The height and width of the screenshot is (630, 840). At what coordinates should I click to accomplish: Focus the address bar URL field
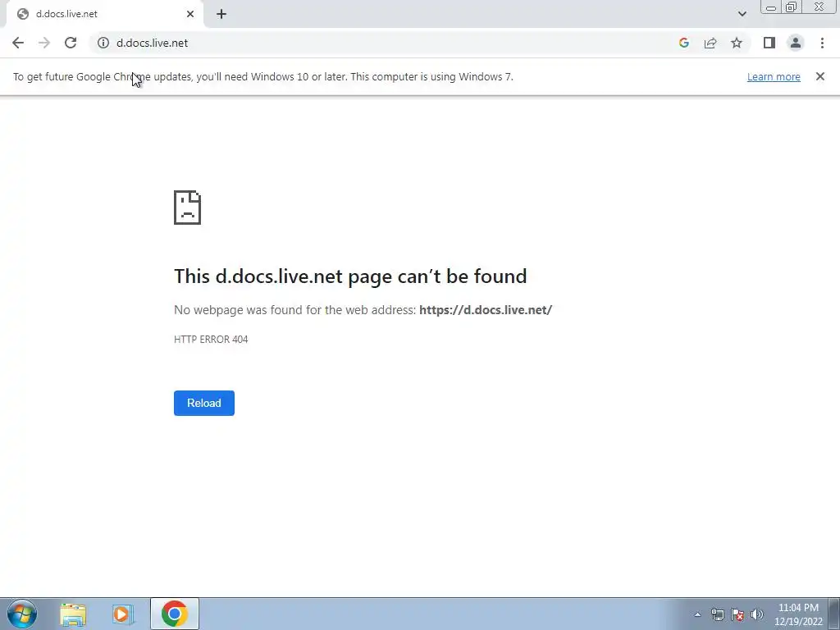(x=386, y=43)
